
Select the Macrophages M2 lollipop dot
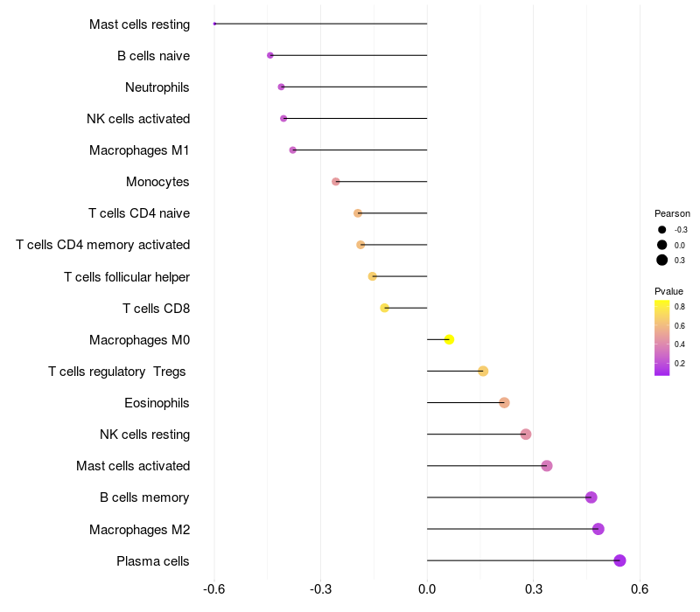pos(598,529)
